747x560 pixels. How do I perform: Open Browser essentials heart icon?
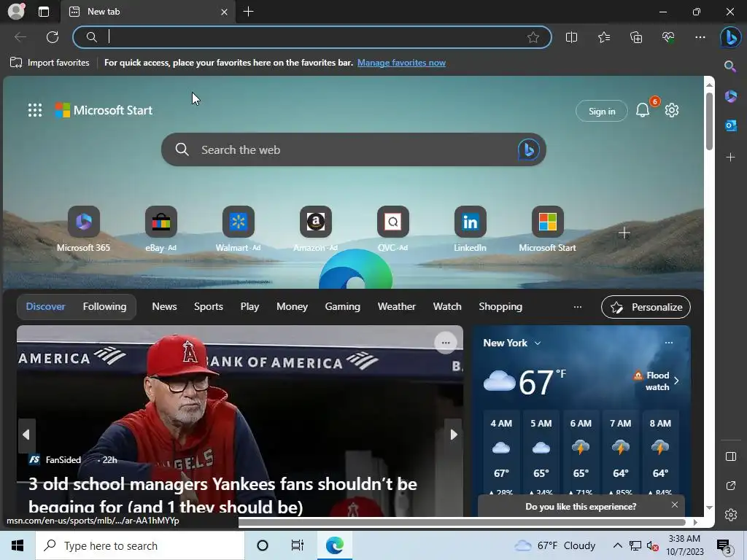click(668, 37)
